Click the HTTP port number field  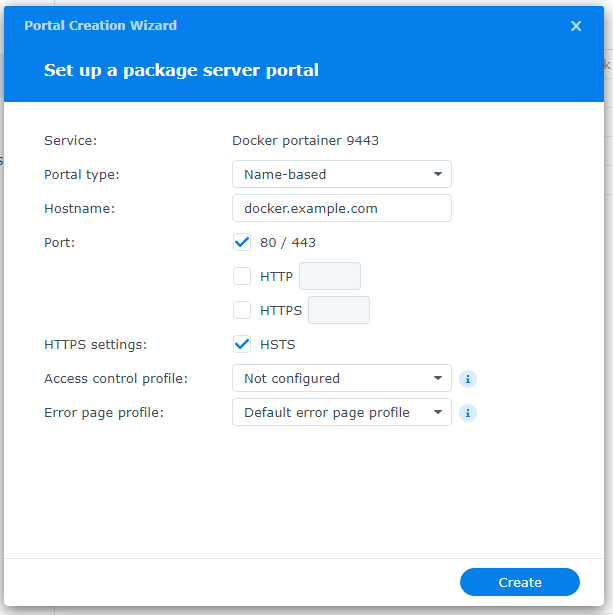[x=330, y=276]
